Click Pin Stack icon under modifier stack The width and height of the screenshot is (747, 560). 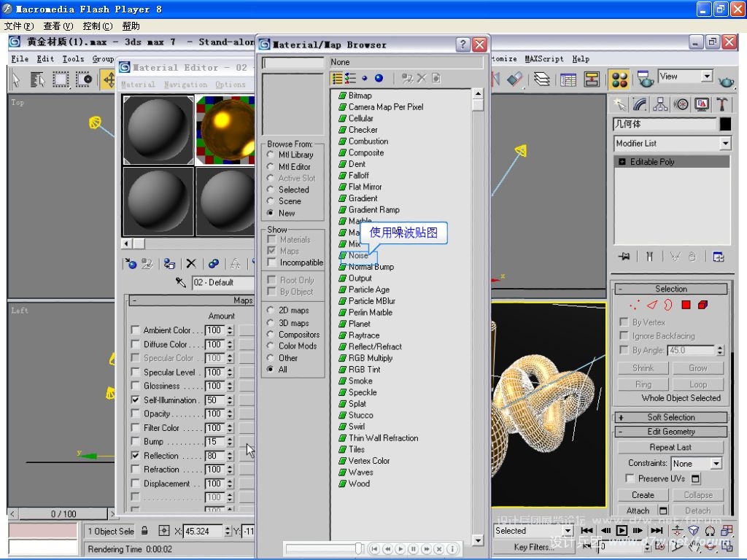pyautogui.click(x=624, y=257)
